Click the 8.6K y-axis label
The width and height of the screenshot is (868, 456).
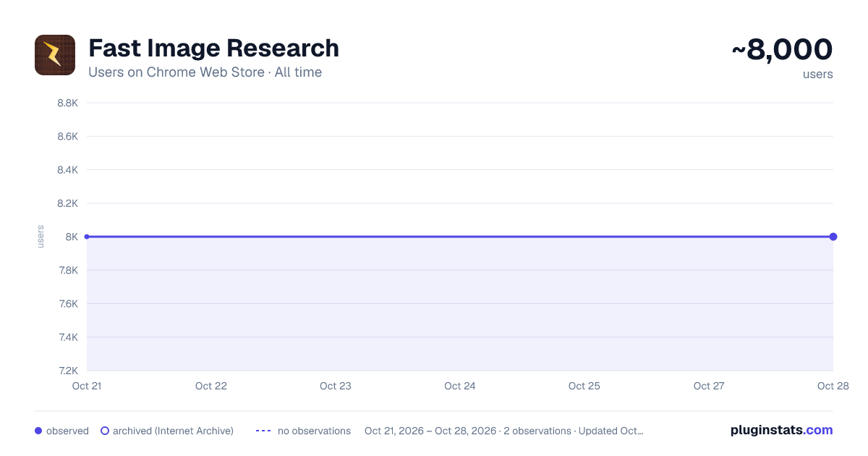pyautogui.click(x=67, y=136)
